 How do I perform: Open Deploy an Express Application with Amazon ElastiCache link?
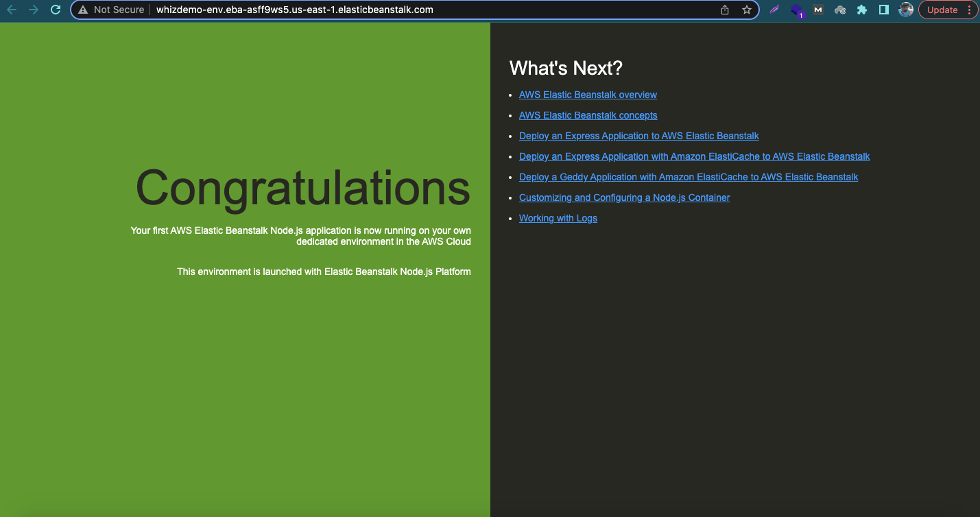coord(694,156)
